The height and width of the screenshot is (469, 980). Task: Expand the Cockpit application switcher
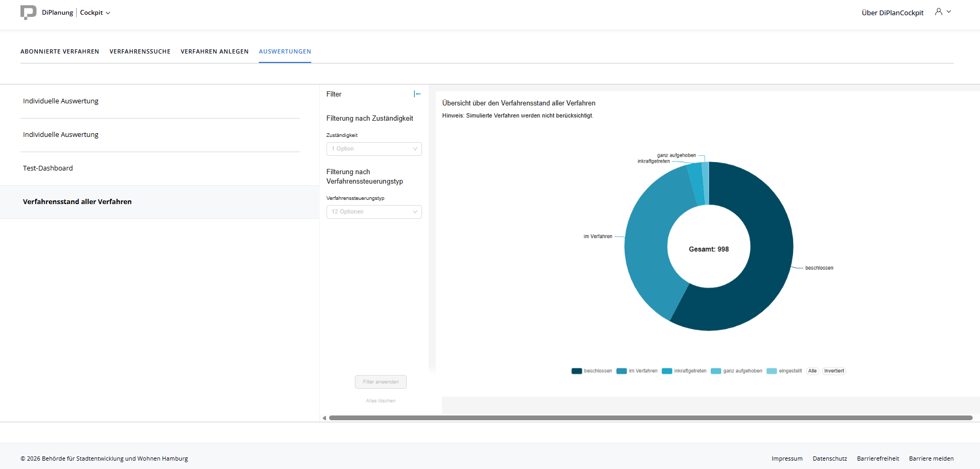point(95,13)
